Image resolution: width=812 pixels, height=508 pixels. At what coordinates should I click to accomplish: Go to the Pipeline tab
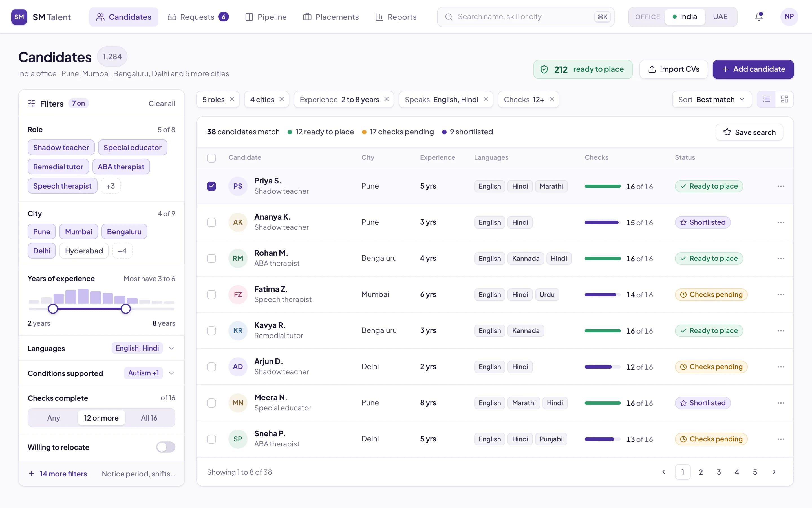pos(266,17)
